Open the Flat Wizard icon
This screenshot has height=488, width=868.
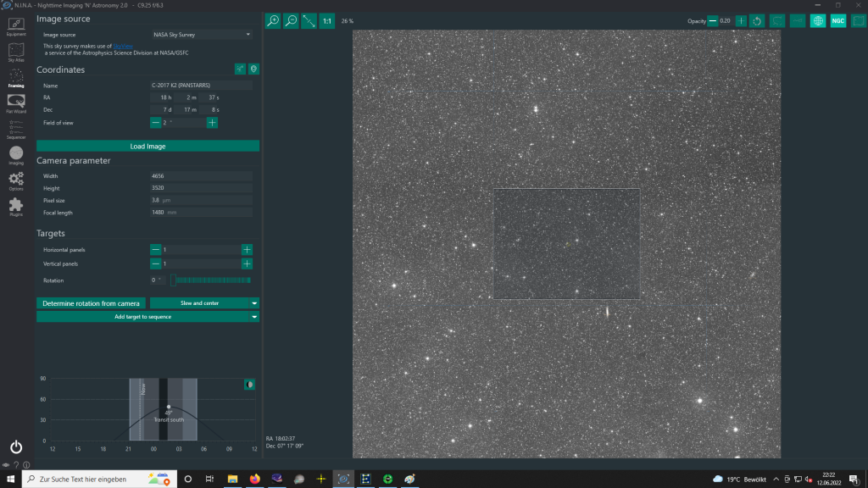pos(16,103)
